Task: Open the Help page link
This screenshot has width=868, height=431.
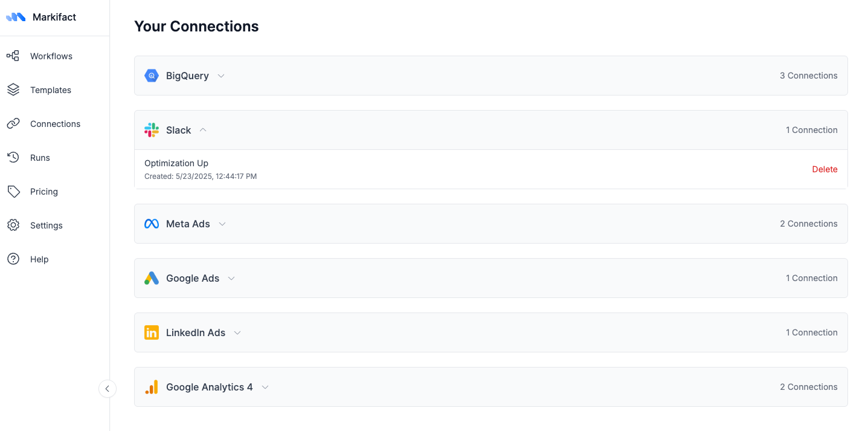Action: tap(39, 259)
